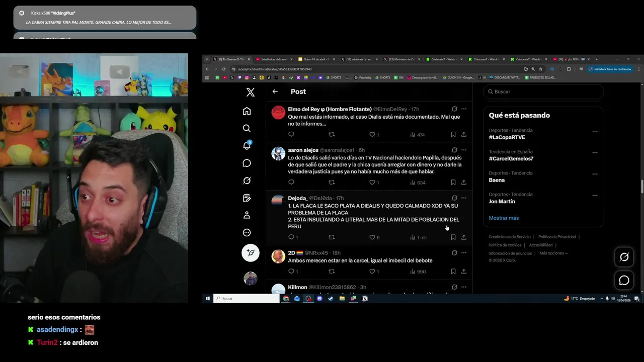Open Perplexity bookmark in bookmarks bar
This screenshot has width=644, height=362.
[x=363, y=77]
